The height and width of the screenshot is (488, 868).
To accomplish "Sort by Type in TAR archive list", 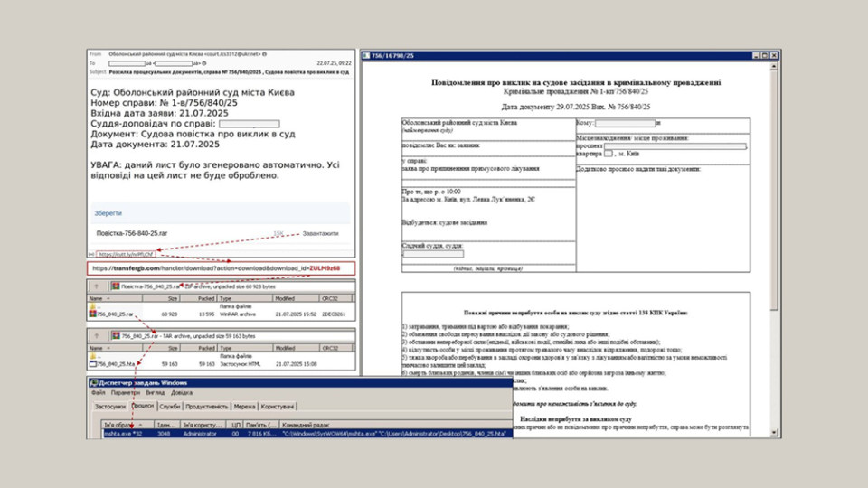I will tap(245, 348).
